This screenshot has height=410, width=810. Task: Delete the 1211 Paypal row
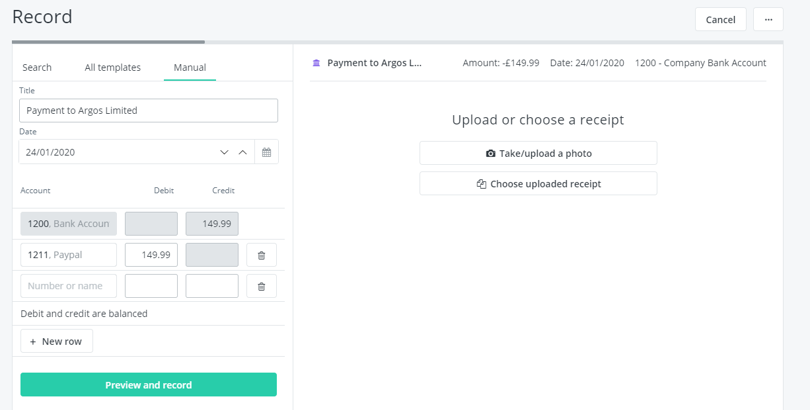[261, 255]
